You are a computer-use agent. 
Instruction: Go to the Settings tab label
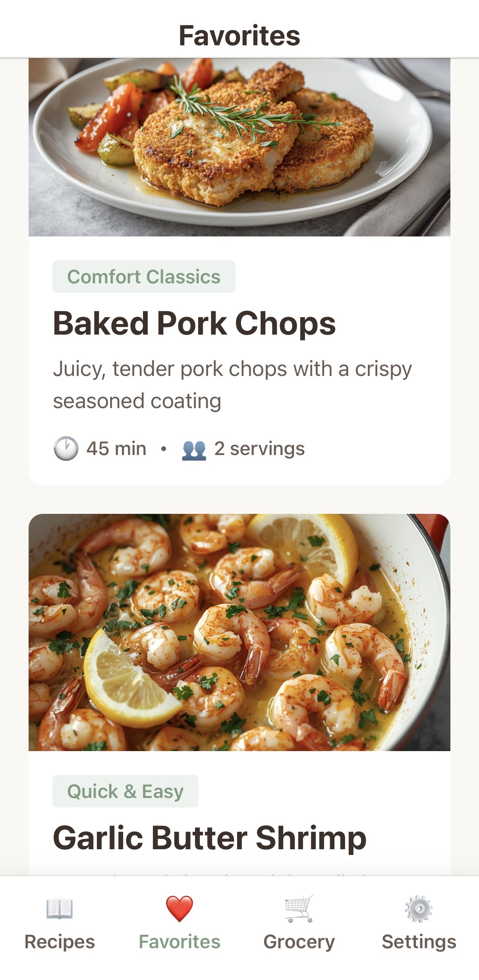(x=419, y=942)
